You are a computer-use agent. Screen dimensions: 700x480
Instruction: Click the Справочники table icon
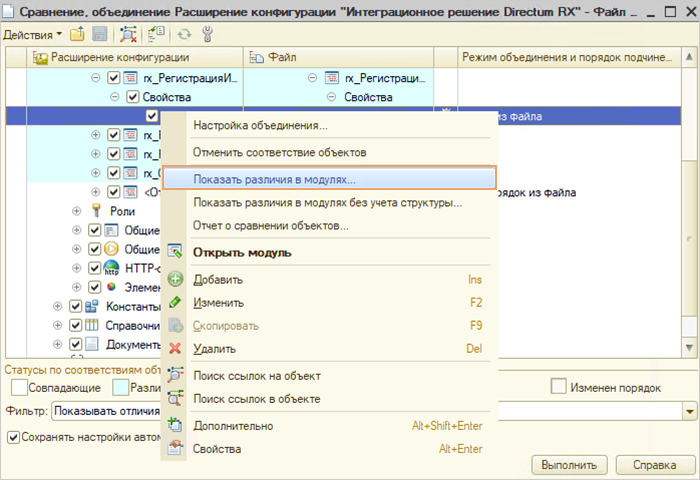coord(91,325)
